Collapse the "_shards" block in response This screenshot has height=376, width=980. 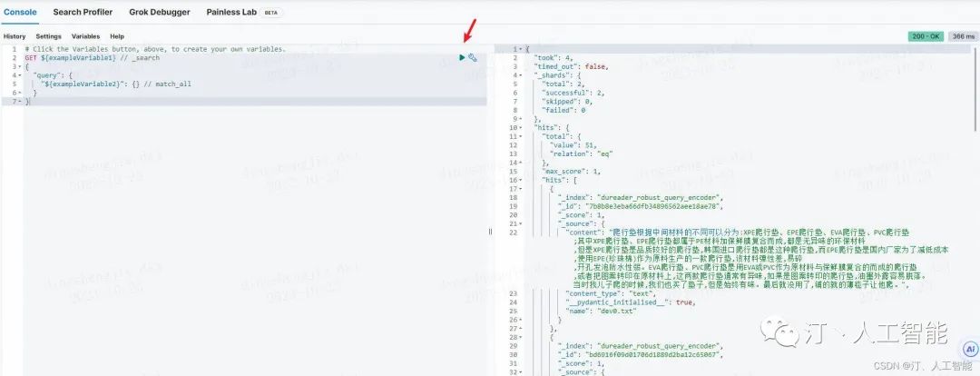coord(520,75)
